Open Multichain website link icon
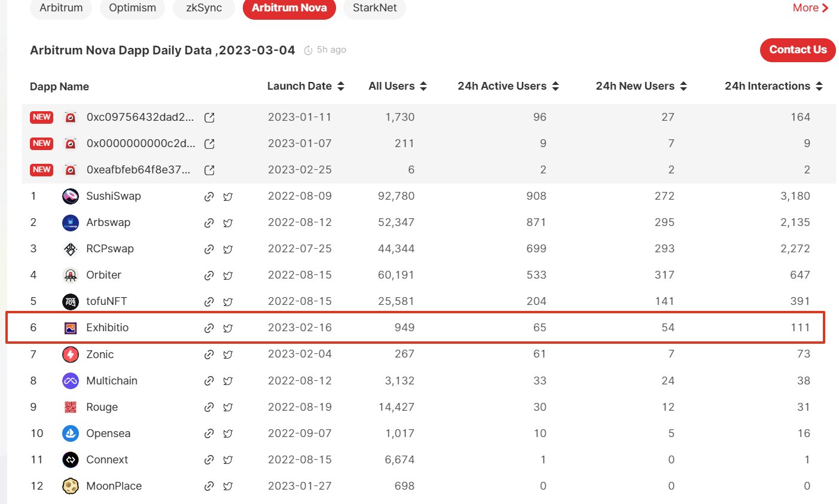Viewport: 839px width, 504px height. click(209, 381)
